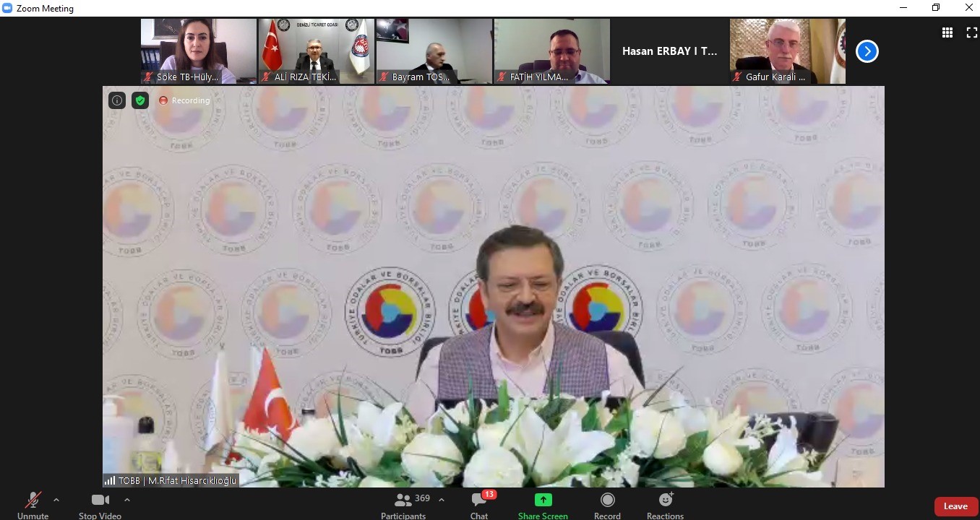Open video options arrow next to Stop Video

[x=127, y=500]
